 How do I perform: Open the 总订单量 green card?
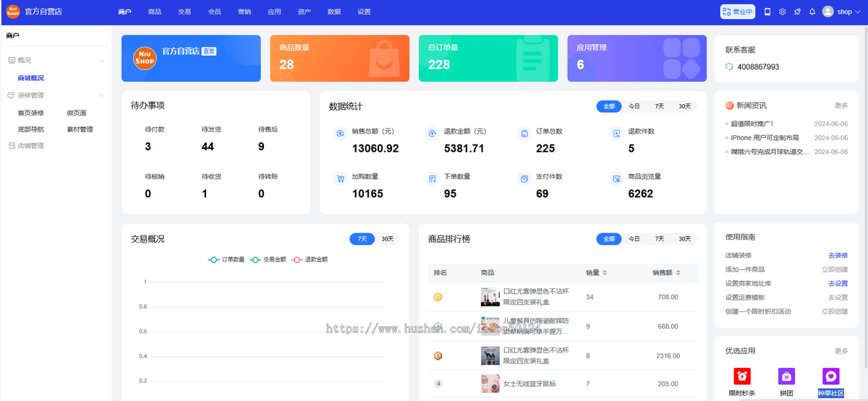488,59
